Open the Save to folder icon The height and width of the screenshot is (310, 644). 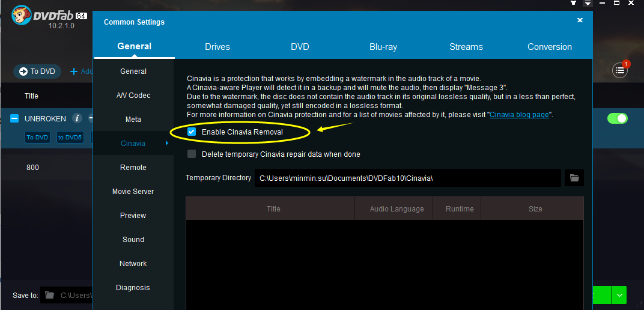click(x=49, y=295)
